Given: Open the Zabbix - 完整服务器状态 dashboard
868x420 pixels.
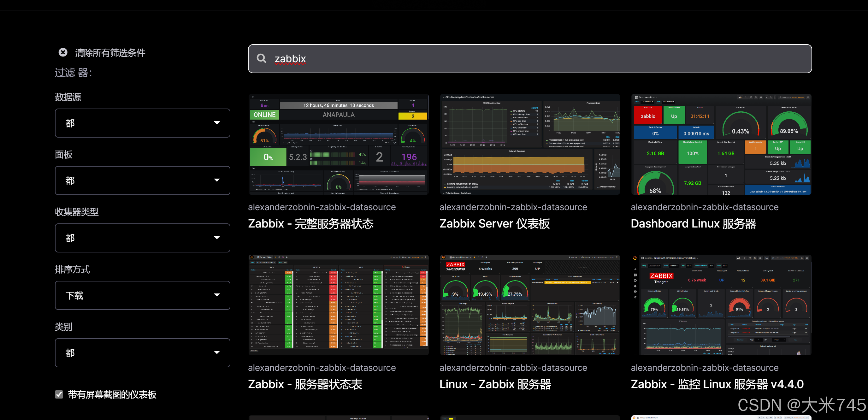Looking at the screenshot, I should tap(311, 223).
